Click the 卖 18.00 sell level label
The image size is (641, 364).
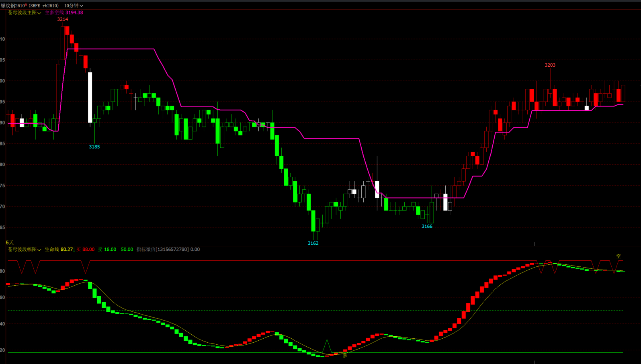point(107,249)
